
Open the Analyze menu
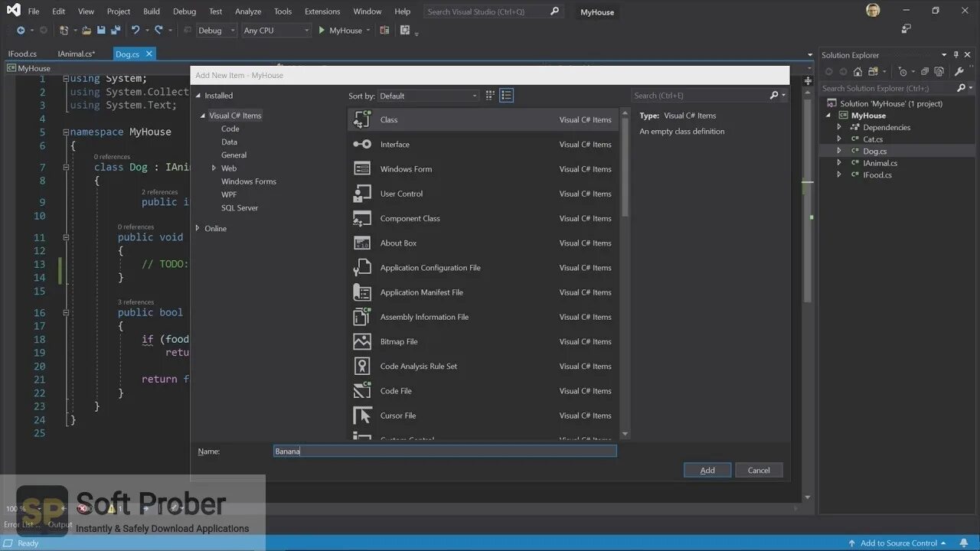point(248,11)
